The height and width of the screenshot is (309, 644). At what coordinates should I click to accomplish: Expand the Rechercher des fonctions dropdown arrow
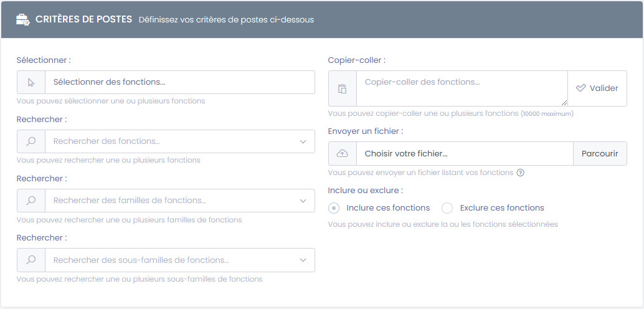tap(303, 141)
